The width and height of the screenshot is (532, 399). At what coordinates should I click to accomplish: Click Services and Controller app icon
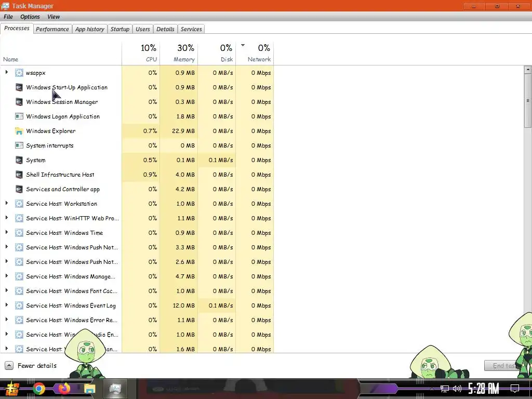pos(19,189)
